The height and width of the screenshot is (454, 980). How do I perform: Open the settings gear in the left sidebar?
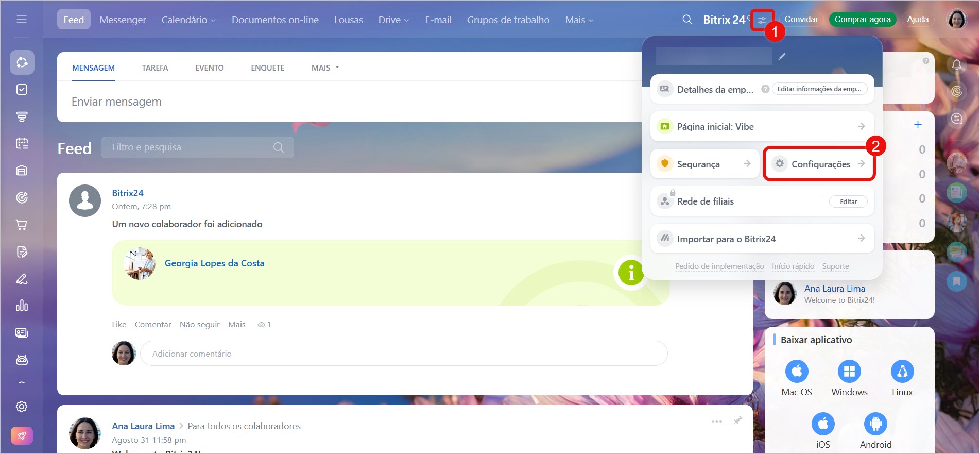[x=22, y=407]
